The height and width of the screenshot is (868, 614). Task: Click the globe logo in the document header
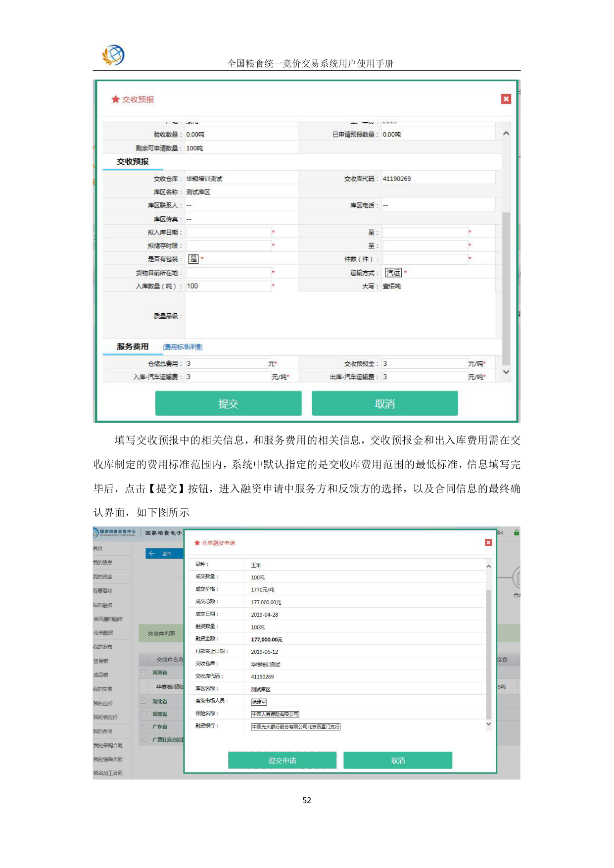[113, 55]
